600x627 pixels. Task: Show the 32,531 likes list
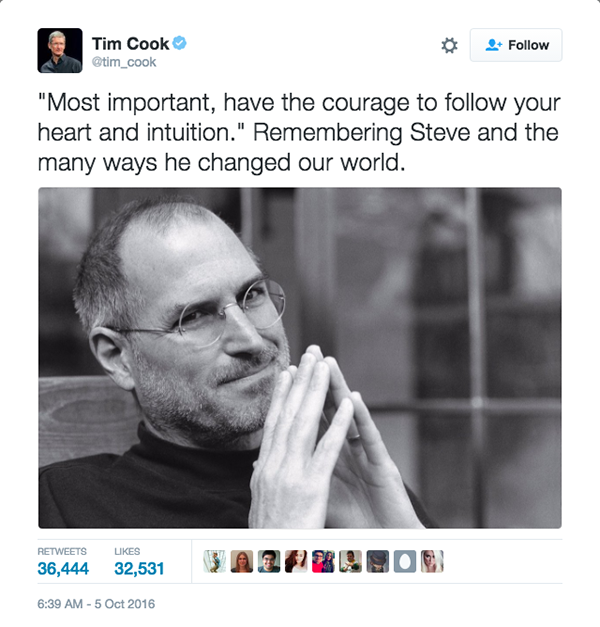pos(139,568)
